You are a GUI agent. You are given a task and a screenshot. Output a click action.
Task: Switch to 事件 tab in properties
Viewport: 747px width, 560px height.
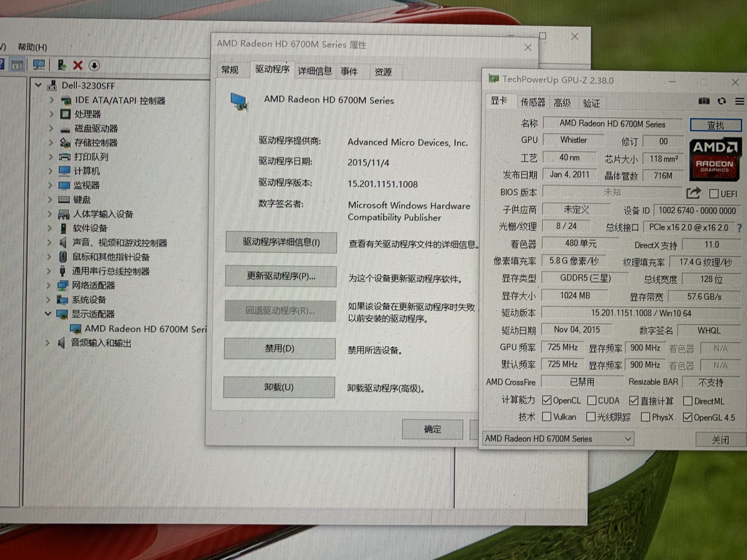(x=349, y=71)
